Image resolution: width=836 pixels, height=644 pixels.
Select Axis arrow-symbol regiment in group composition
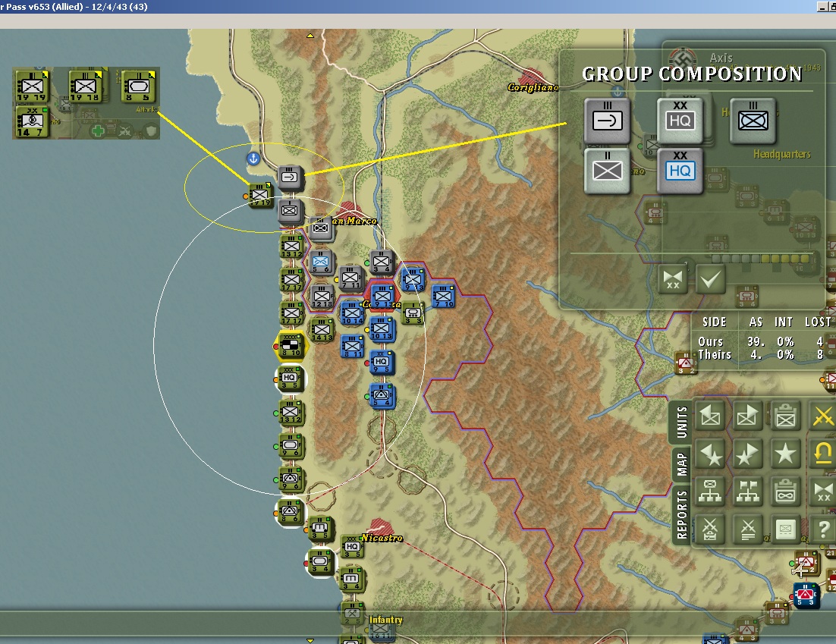pos(607,121)
